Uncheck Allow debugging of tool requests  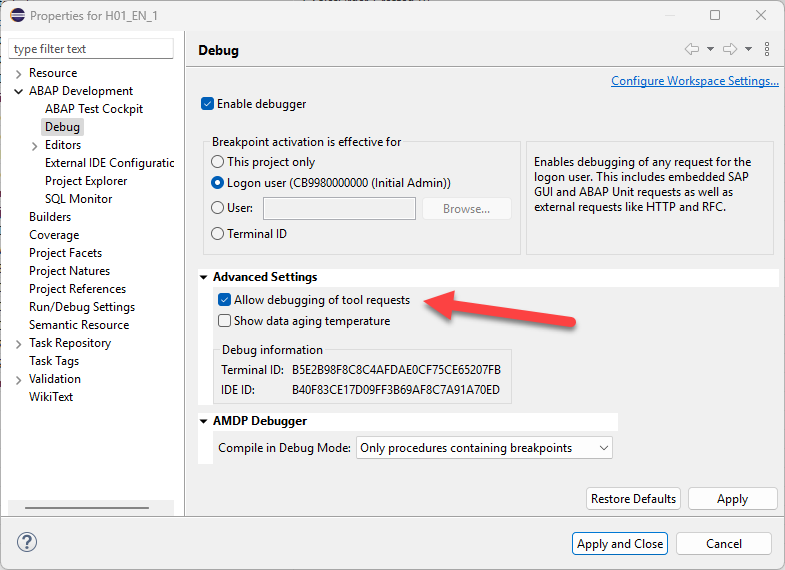click(x=225, y=300)
